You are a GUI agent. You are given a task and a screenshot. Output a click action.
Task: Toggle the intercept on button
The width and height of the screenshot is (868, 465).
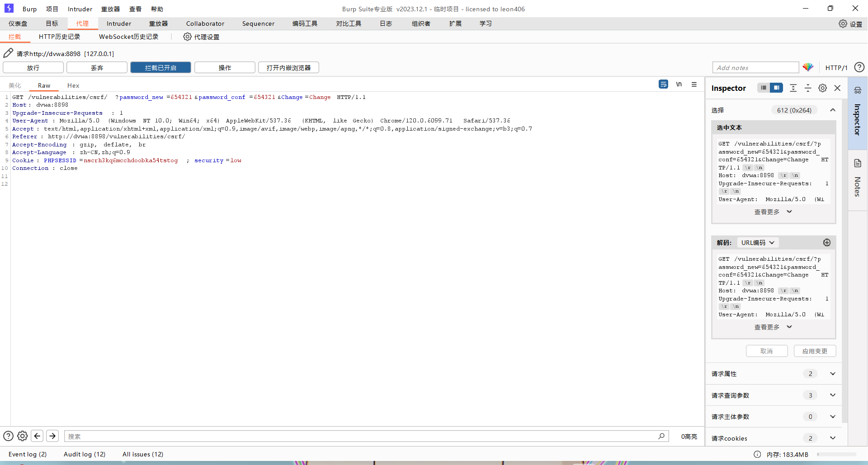(160, 67)
